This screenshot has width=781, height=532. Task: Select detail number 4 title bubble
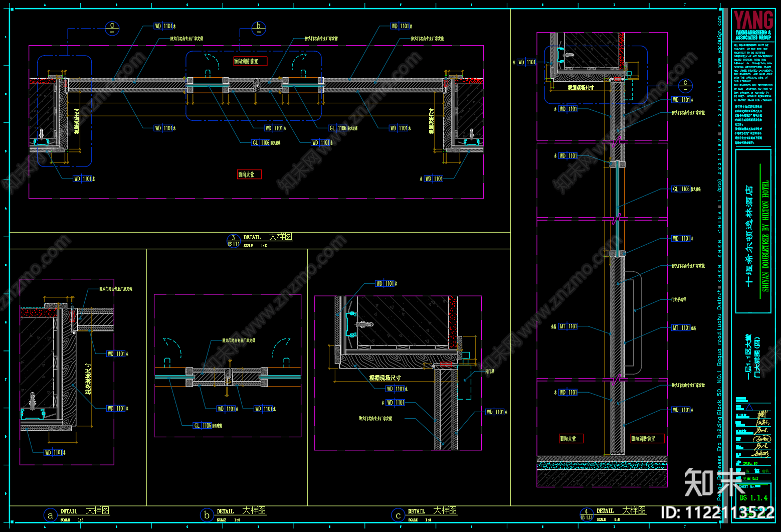coord(587,514)
